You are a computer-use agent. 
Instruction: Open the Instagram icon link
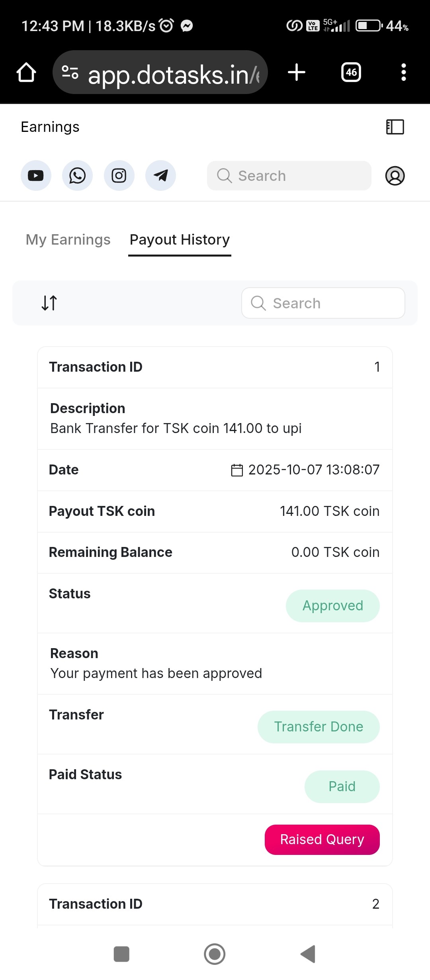(119, 176)
